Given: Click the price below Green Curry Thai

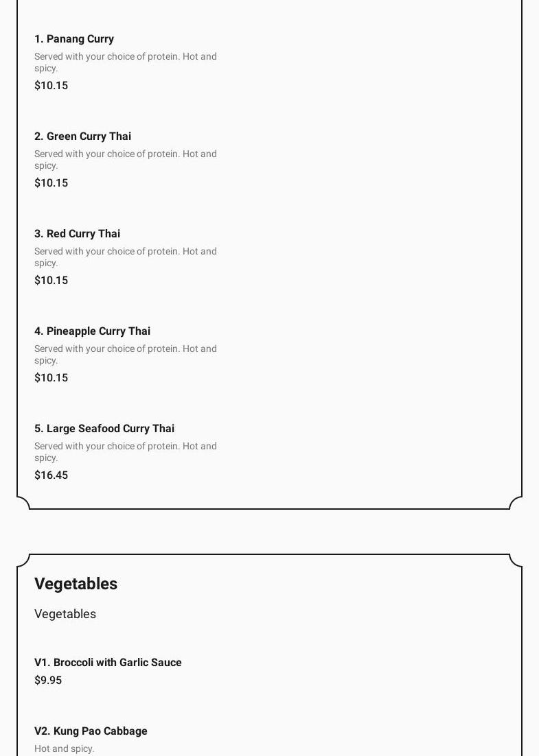Looking at the screenshot, I should point(51,183).
